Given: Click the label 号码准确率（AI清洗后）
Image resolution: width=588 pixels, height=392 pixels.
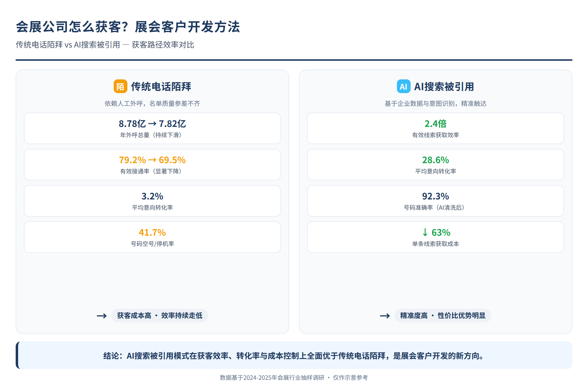Looking at the screenshot, I should coord(436,208).
